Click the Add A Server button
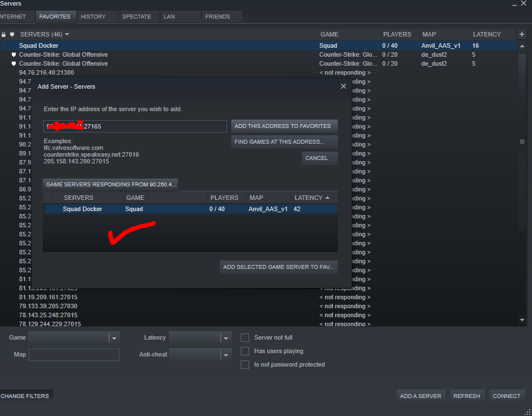Image resolution: width=532 pixels, height=416 pixels. [420, 396]
